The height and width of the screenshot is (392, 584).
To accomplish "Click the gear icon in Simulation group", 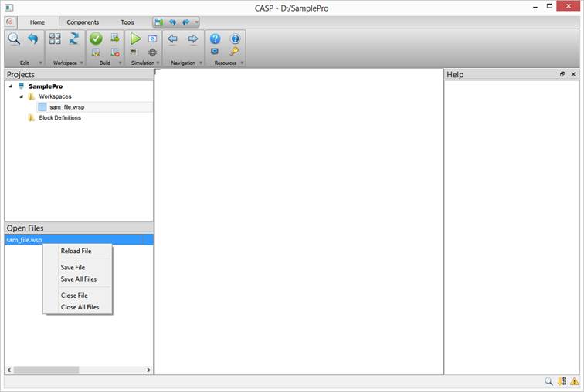I will [153, 52].
